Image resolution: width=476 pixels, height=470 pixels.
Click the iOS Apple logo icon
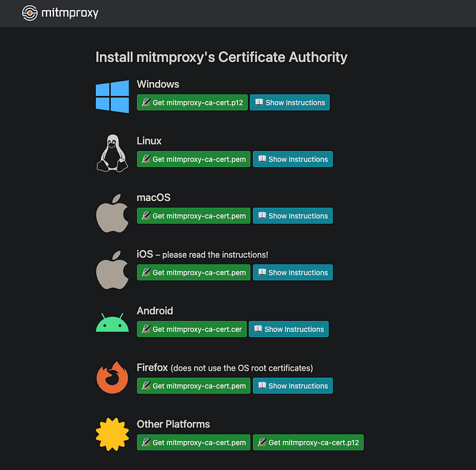112,269
